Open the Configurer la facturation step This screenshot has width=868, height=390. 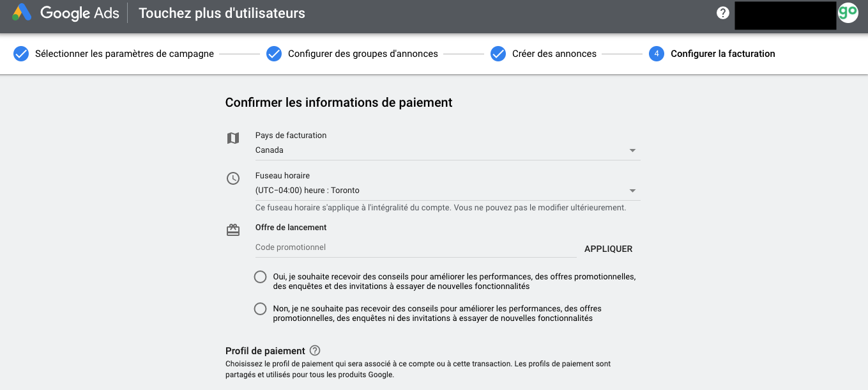pyautogui.click(x=723, y=54)
